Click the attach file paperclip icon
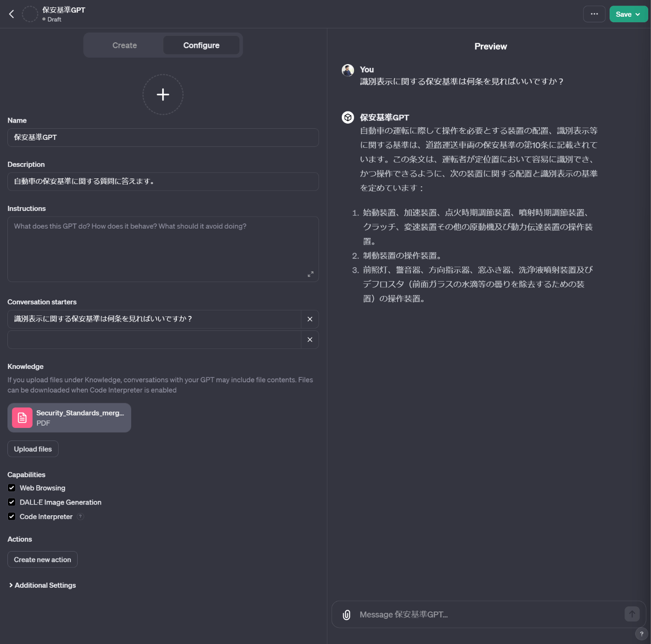 (x=346, y=615)
